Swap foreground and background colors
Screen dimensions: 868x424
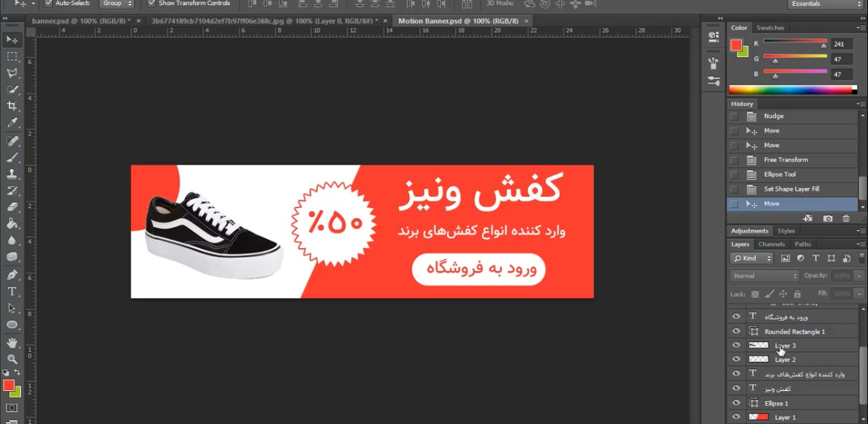coord(18,373)
